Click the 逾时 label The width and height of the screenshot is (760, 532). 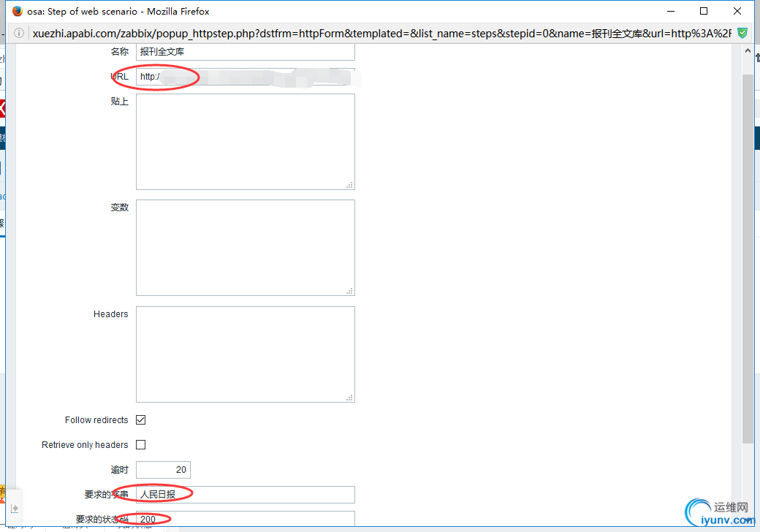tap(119, 469)
